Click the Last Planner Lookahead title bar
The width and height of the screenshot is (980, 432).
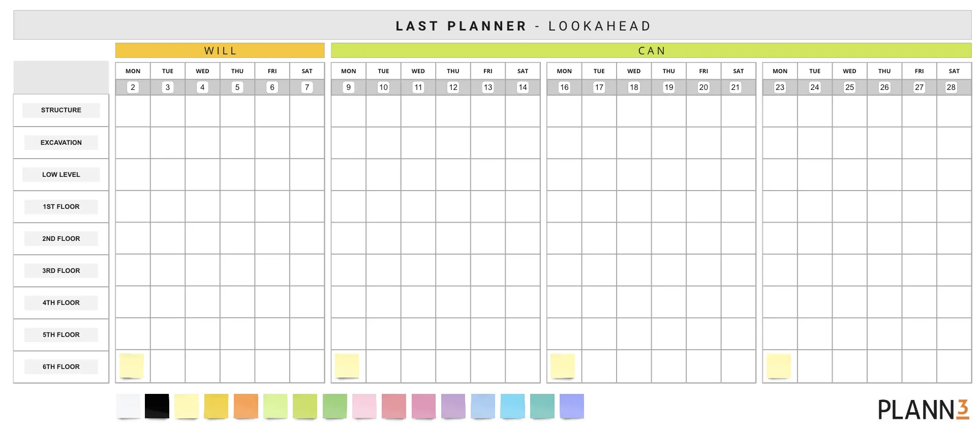pyautogui.click(x=492, y=26)
